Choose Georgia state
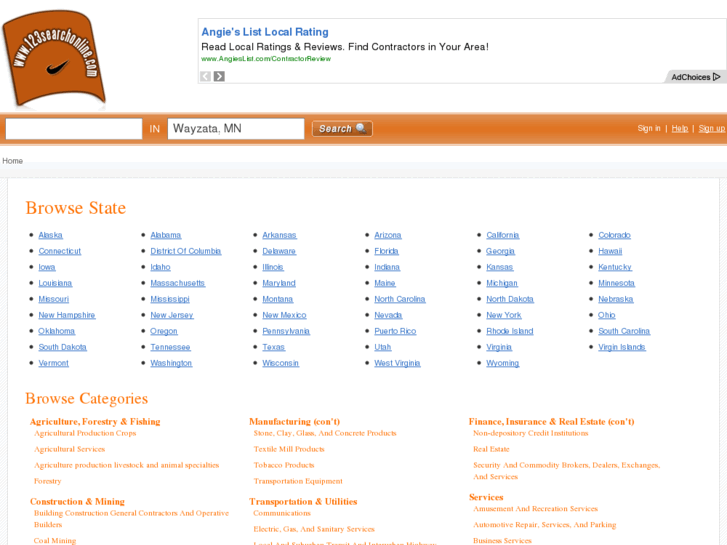This screenshot has height=545, width=727. click(x=500, y=251)
